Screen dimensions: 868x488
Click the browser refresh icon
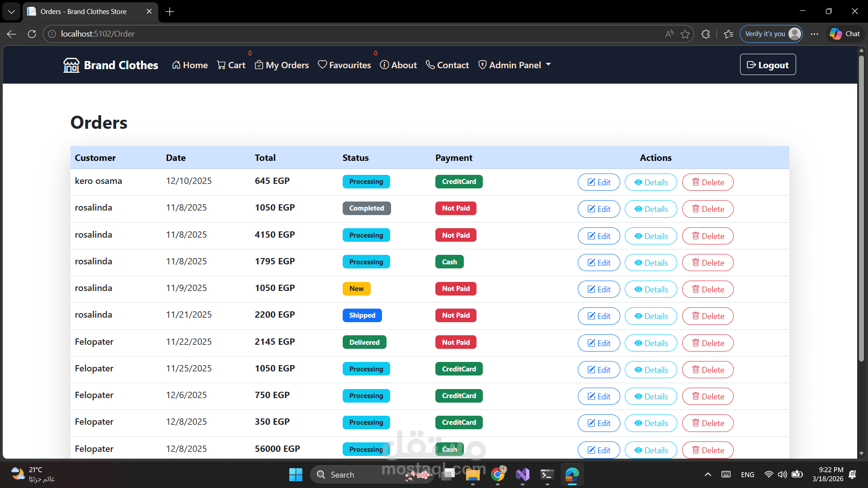click(32, 34)
